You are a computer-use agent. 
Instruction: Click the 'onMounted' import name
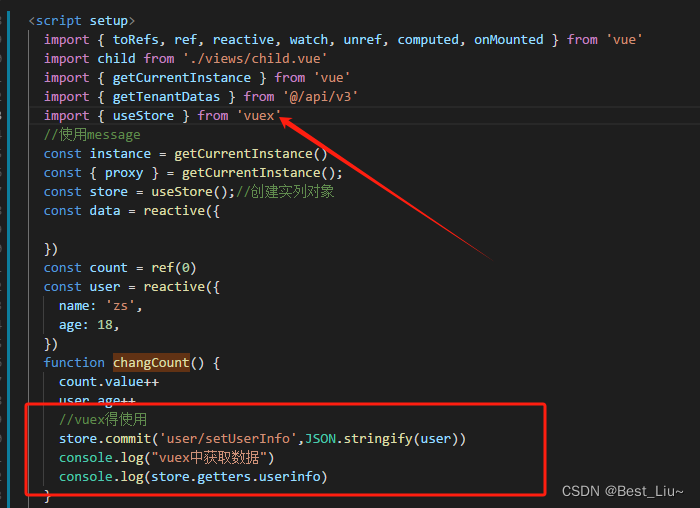[509, 40]
